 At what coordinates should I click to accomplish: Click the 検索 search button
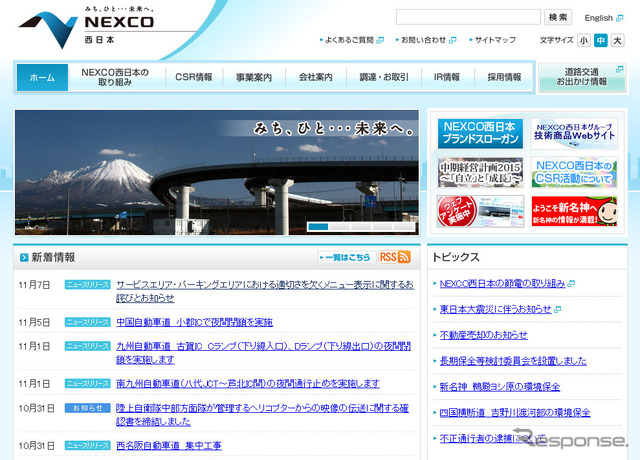pyautogui.click(x=558, y=17)
